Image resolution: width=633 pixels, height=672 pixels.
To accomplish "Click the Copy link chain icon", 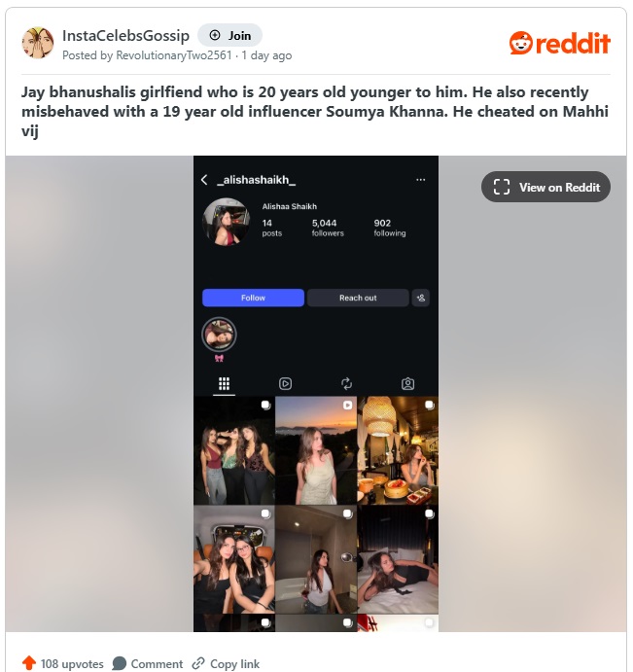I will point(198,663).
